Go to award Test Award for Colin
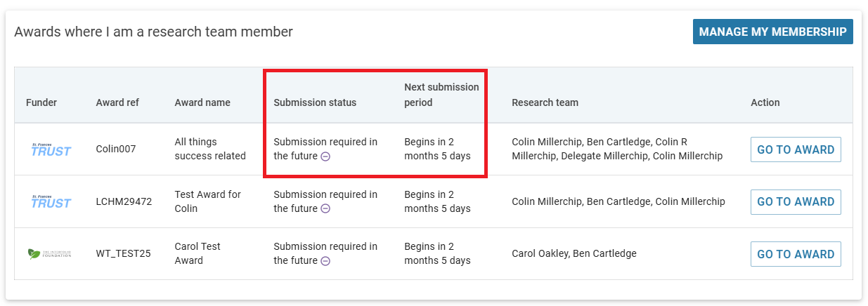 pyautogui.click(x=796, y=201)
